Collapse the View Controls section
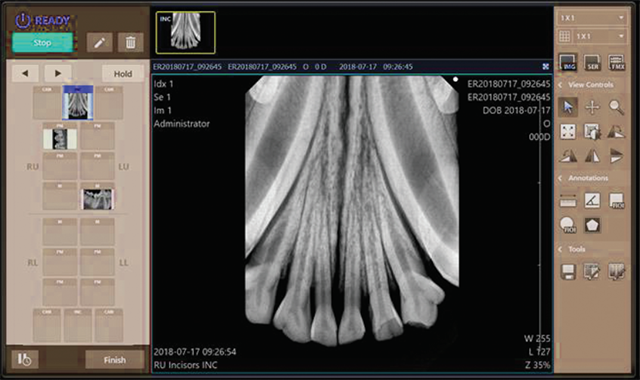Viewport: 640px width, 380px height. (560, 85)
